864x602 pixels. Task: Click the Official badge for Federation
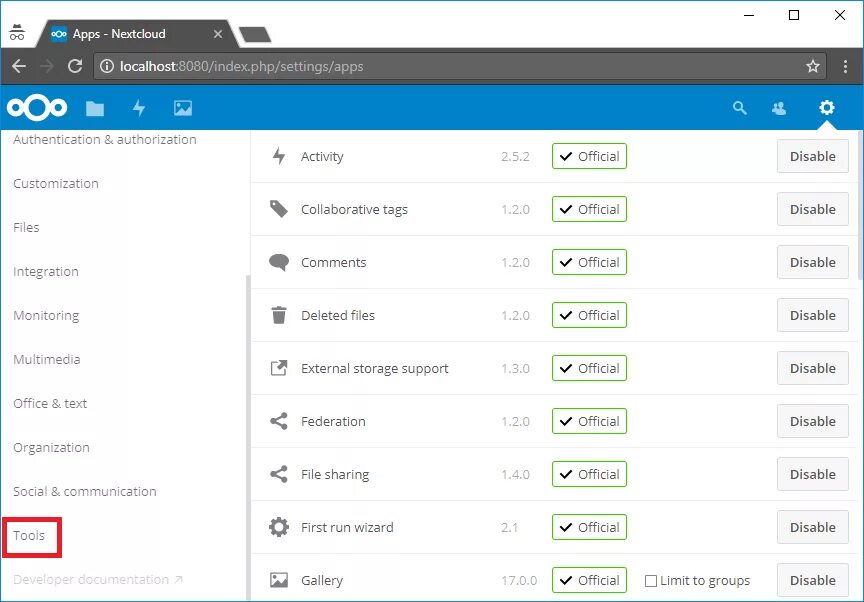589,421
